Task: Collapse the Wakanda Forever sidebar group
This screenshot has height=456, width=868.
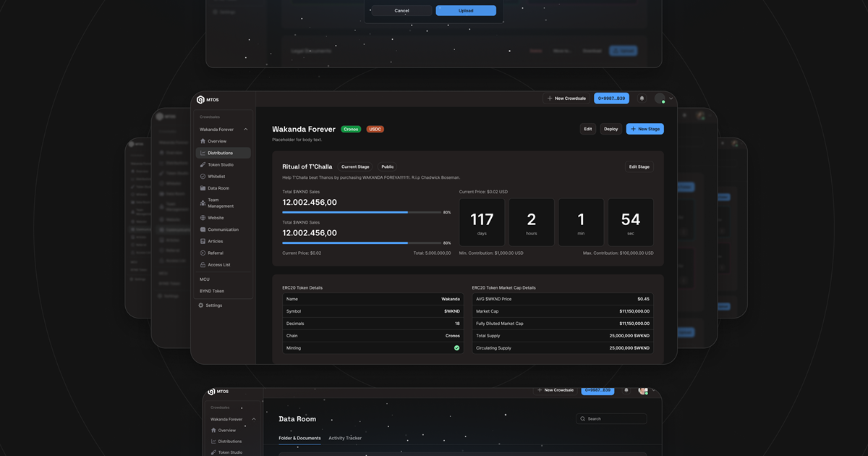Action: click(245, 129)
